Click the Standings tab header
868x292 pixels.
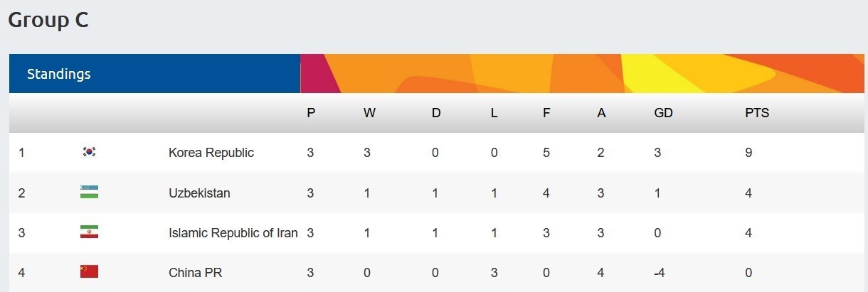coord(59,74)
